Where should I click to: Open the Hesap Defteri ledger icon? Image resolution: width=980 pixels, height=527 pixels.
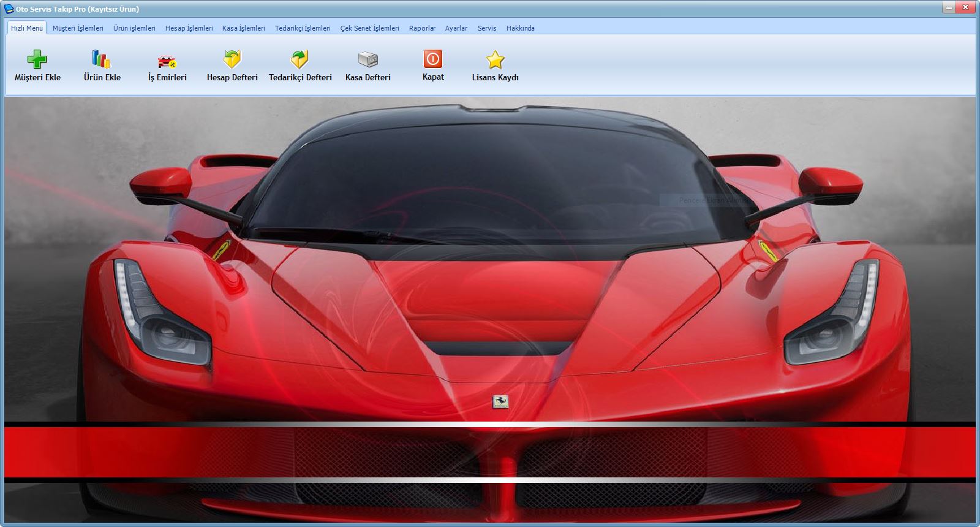point(232,59)
